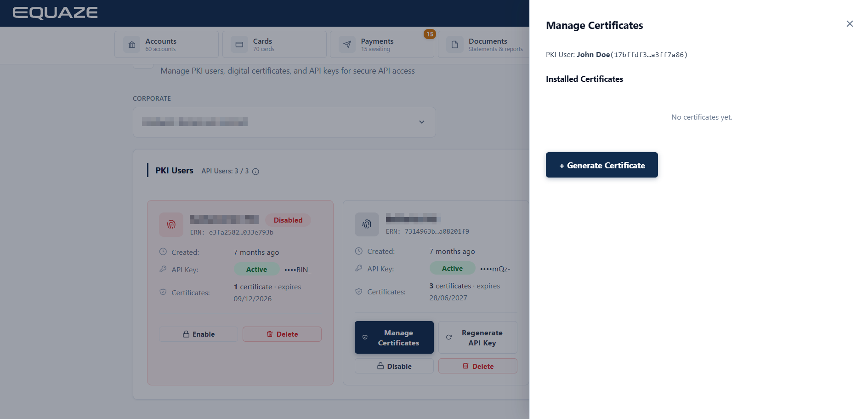Image resolution: width=868 pixels, height=419 pixels.
Task: Click the fingerprint icon beside ERN 7314963b
Action: 367,224
